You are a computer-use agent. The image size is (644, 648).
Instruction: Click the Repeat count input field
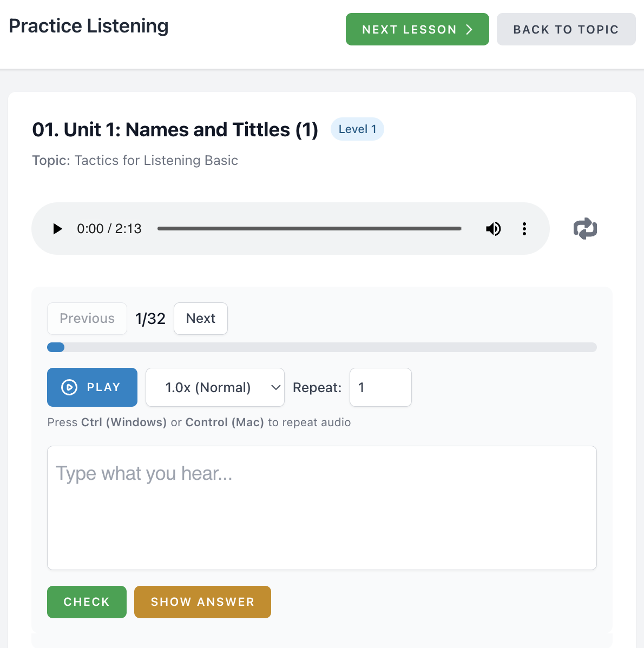click(380, 387)
